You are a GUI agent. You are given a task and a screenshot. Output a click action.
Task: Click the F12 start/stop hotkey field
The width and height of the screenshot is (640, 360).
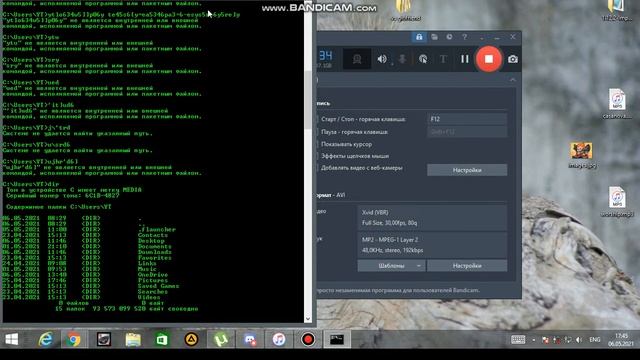467,119
